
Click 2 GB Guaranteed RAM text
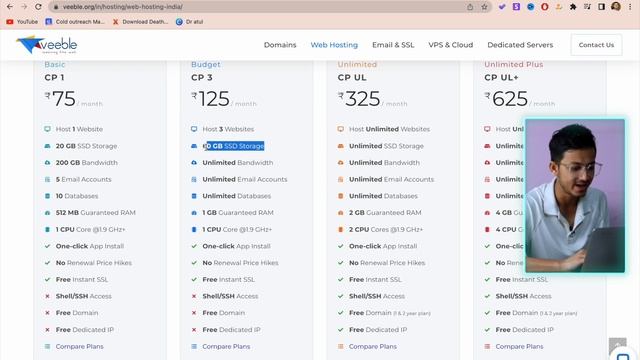385,213
